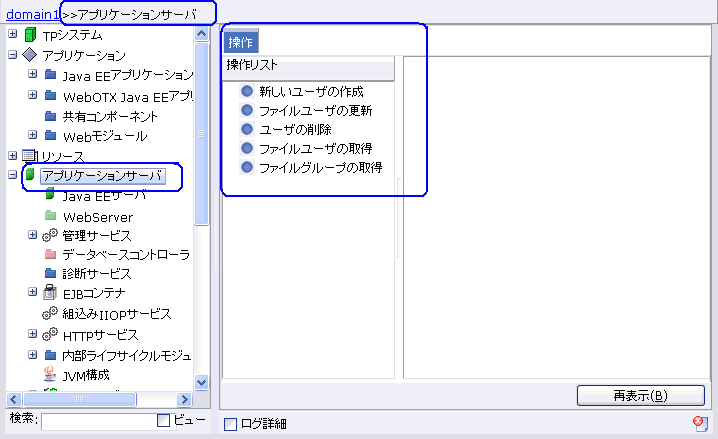This screenshot has height=439, width=718.
Task: Click the 管理サービス gear icon
Action: (x=50, y=236)
